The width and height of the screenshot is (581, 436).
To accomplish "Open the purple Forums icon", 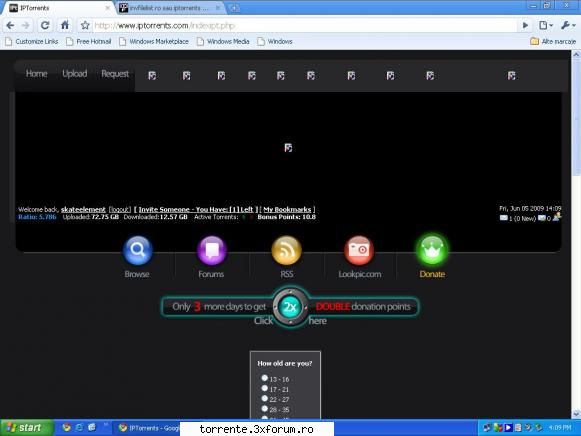I will click(x=211, y=250).
